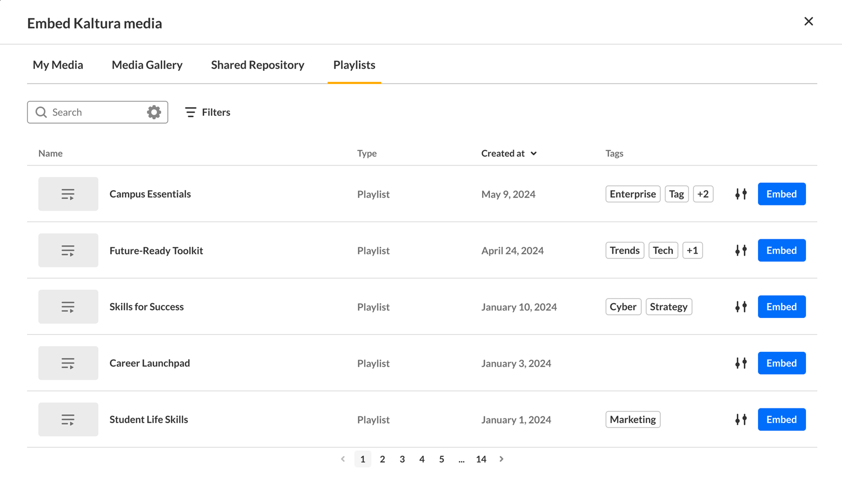The image size is (842, 504).
Task: Open embed settings for Skills for Success
Action: (741, 307)
